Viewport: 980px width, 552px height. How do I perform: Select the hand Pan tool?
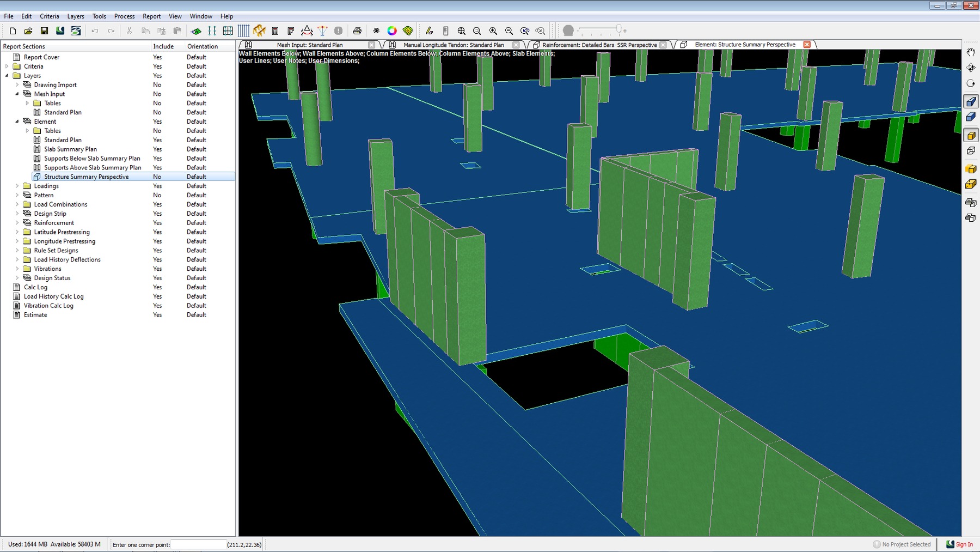971,52
